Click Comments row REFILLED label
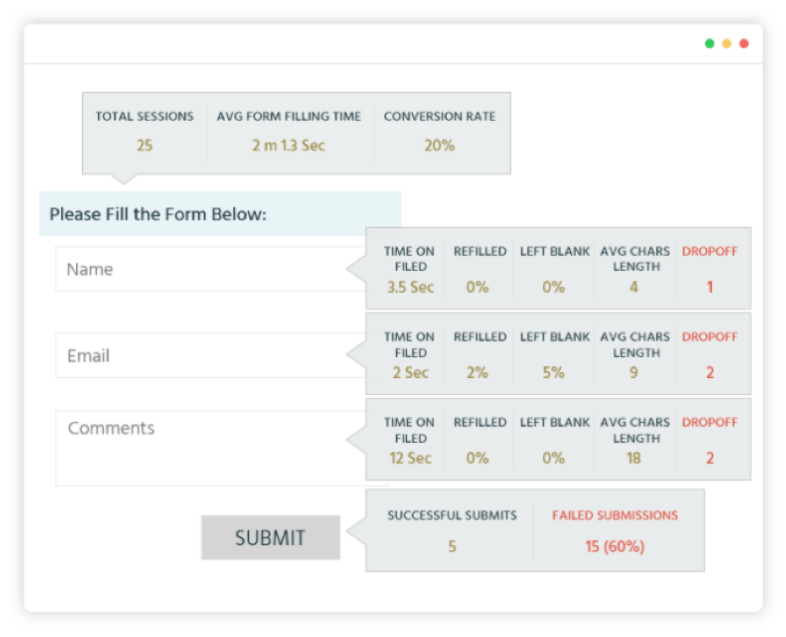Image resolution: width=786 pixels, height=637 pixels. point(480,422)
